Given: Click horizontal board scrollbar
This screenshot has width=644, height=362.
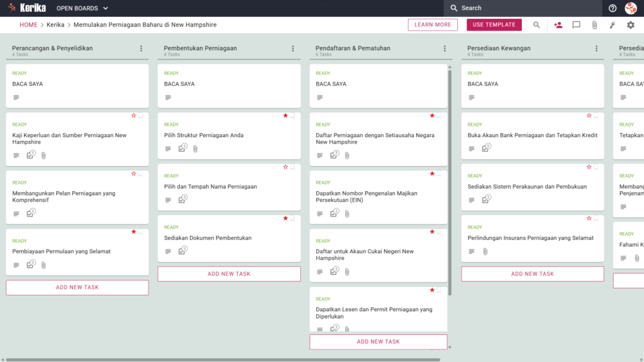Looking at the screenshot, I should pos(223,360).
